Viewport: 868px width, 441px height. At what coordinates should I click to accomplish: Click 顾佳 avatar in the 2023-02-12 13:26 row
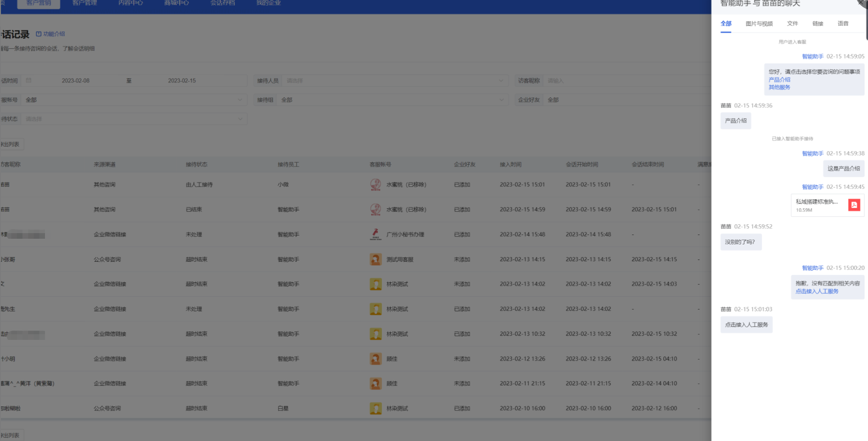(x=375, y=359)
